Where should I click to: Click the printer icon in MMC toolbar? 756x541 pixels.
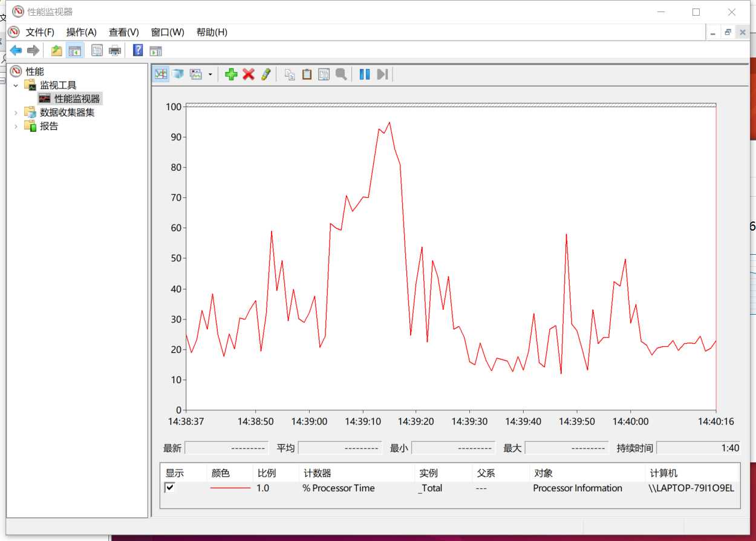tap(115, 51)
